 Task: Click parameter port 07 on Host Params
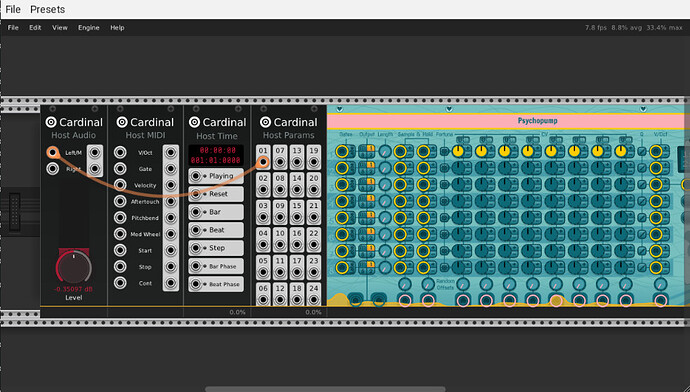point(280,162)
